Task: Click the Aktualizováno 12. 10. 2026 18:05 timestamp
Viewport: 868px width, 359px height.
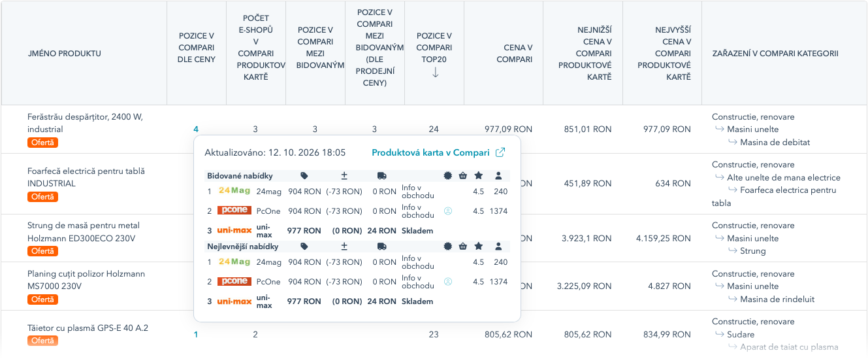Action: pos(275,152)
